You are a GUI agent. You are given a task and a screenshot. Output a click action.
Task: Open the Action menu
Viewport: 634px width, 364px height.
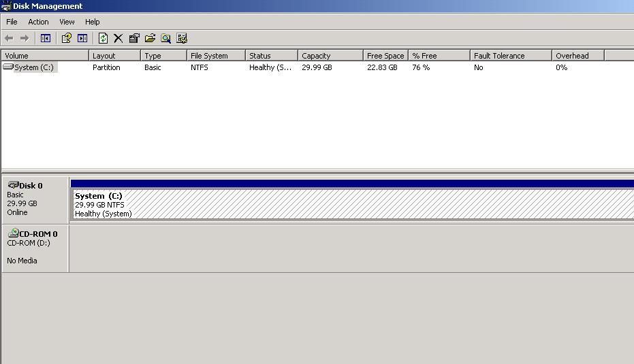pyautogui.click(x=38, y=22)
